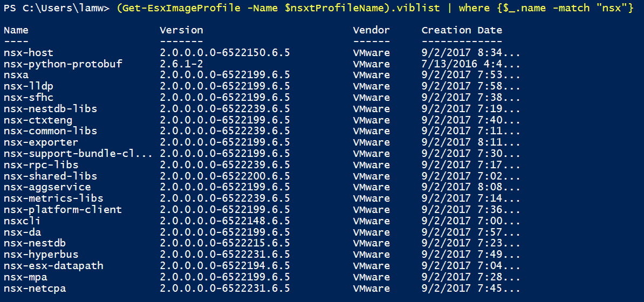
Task: Click the Creation Date column header
Action: click(462, 30)
